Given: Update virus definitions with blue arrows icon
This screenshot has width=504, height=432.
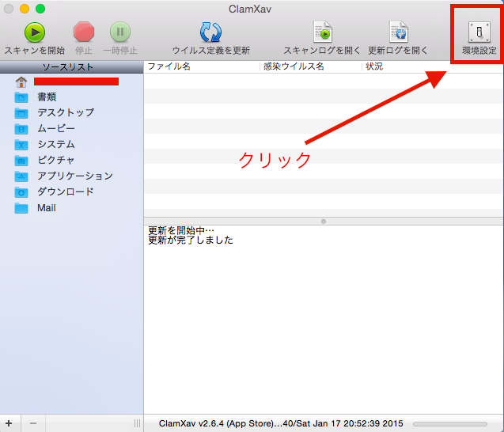Looking at the screenshot, I should (210, 32).
